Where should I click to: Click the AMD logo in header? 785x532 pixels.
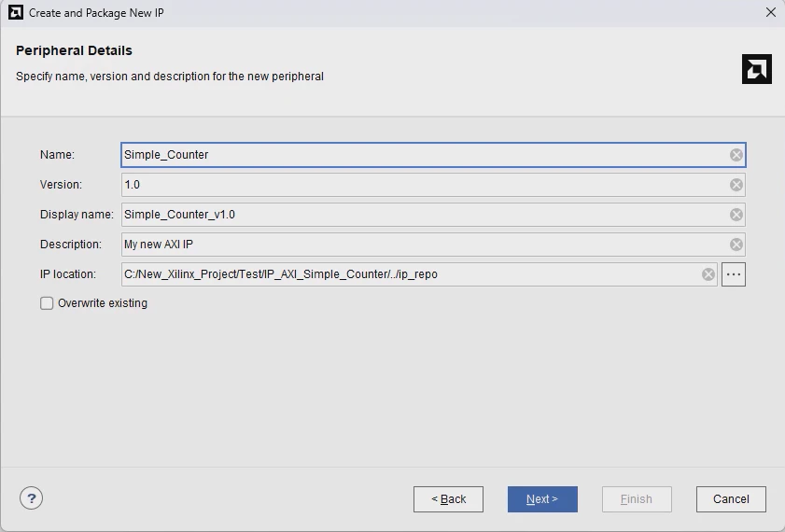tap(756, 69)
